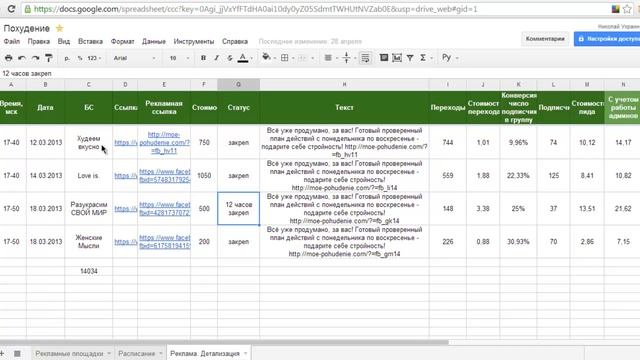The image size is (640, 360).
Task: Select cell with cost 1050
Action: (x=204, y=176)
